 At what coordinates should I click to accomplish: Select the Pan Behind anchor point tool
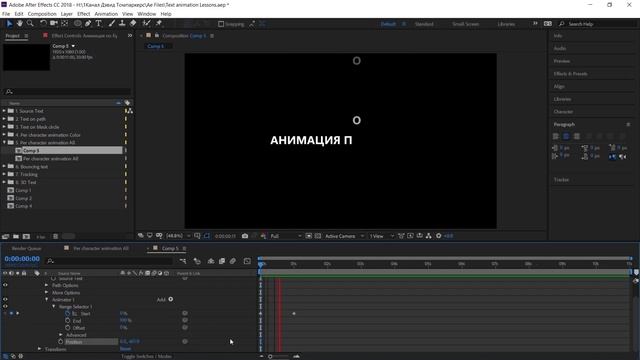pyautogui.click(x=64, y=24)
